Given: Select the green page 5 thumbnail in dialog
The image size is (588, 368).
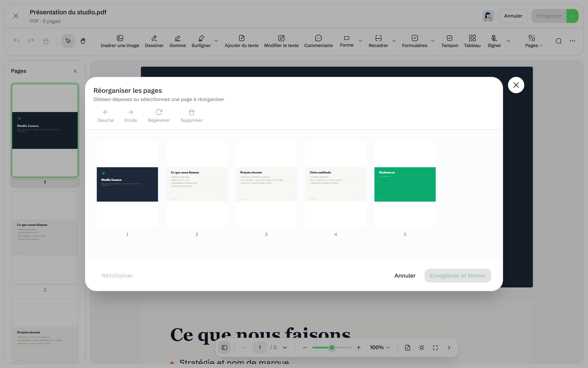Looking at the screenshot, I should point(405,184).
